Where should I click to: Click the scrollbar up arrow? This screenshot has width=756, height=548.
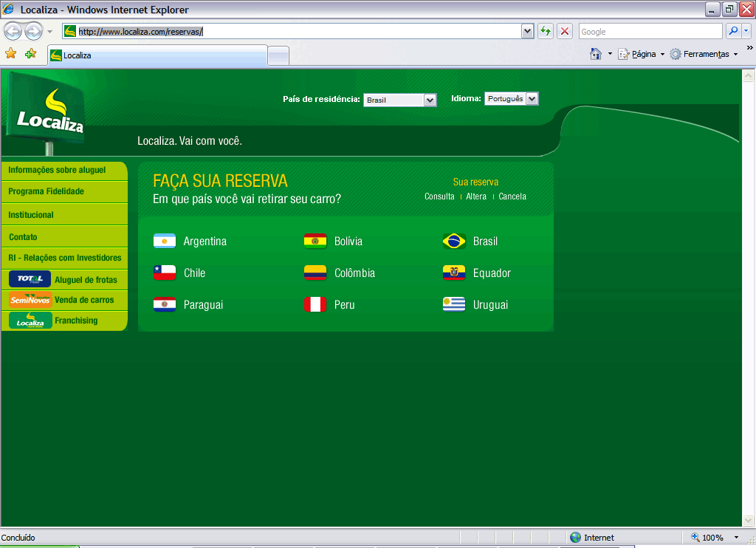click(749, 76)
